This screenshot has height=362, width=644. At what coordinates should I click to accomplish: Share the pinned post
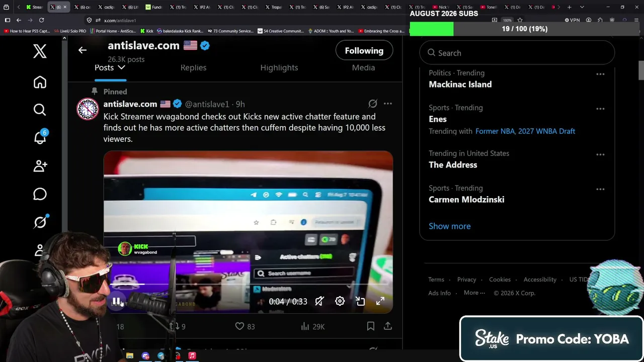coord(388,326)
